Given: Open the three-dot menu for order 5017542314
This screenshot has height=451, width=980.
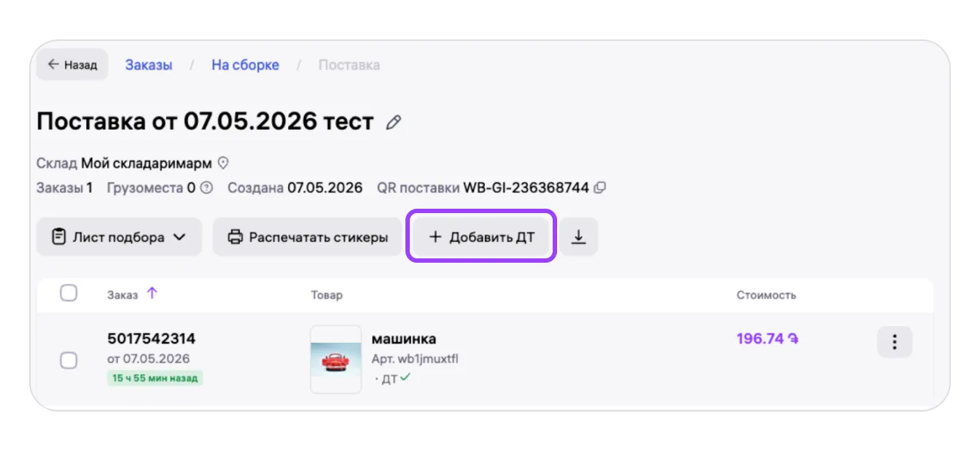Looking at the screenshot, I should point(895,342).
